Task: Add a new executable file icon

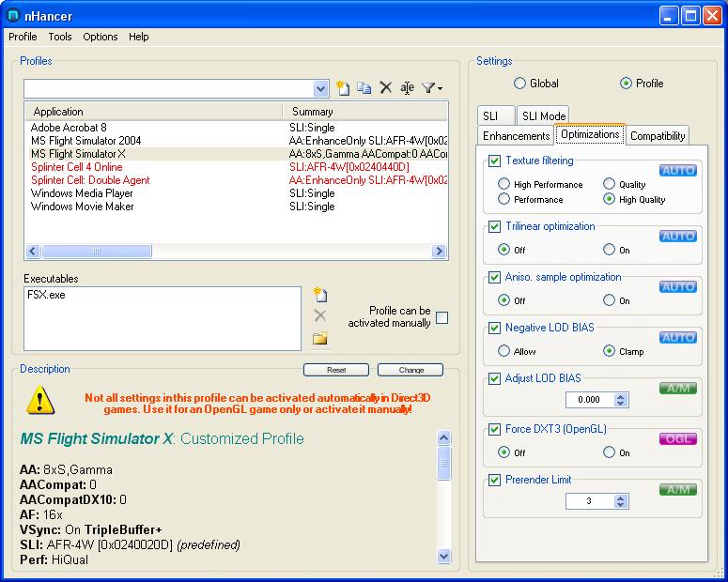Action: [319, 295]
